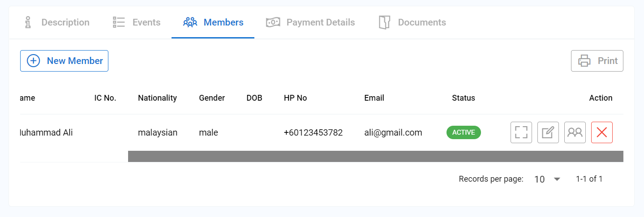Click the Email column header
Screen dimensions: 644x217
(x=374, y=98)
